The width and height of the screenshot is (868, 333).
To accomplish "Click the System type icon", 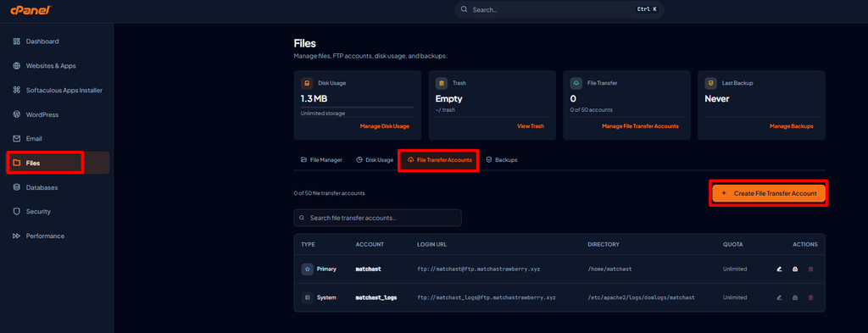I will coord(307,297).
